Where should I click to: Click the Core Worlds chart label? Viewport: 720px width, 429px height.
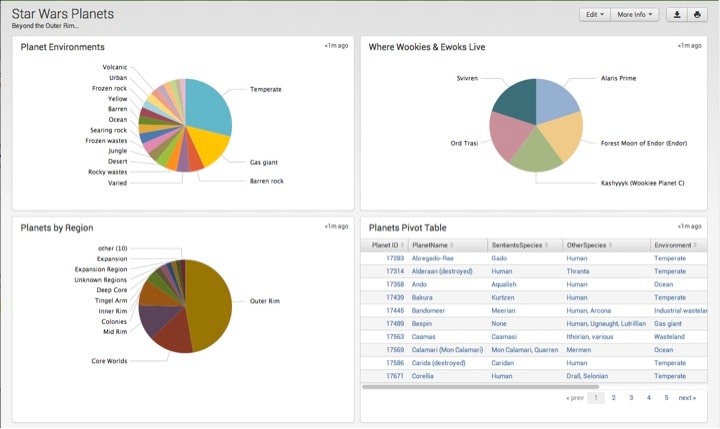(x=109, y=361)
